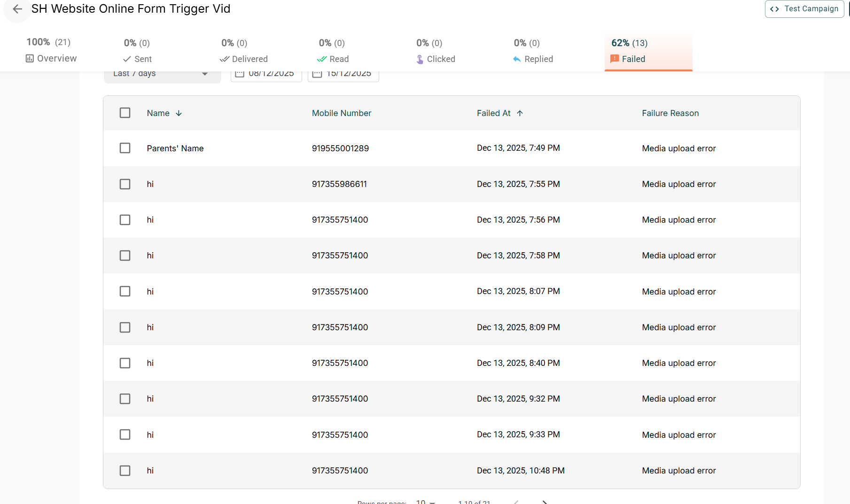This screenshot has height=504, width=850.
Task: Tick checkbox for 917355986611 row
Action: pos(125,184)
